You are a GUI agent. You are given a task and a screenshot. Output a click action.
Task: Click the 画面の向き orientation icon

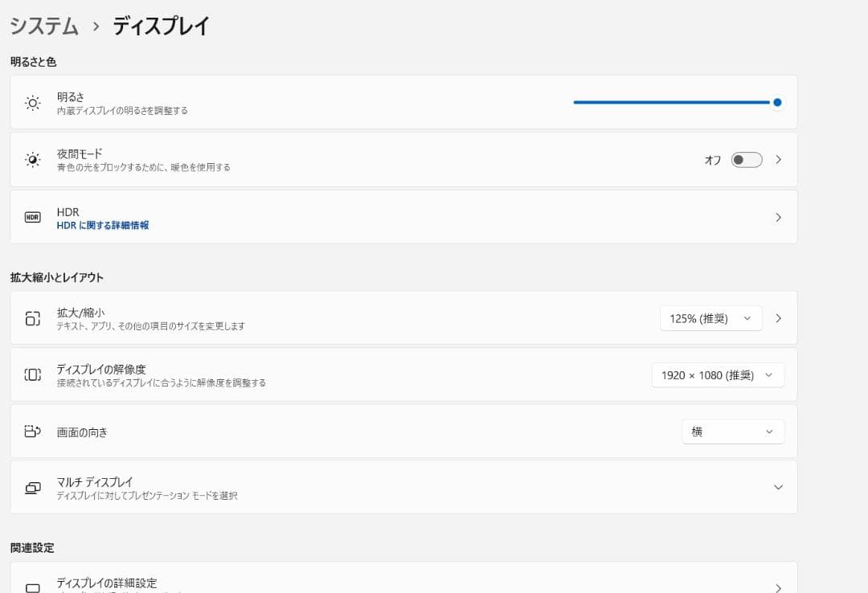pos(32,431)
